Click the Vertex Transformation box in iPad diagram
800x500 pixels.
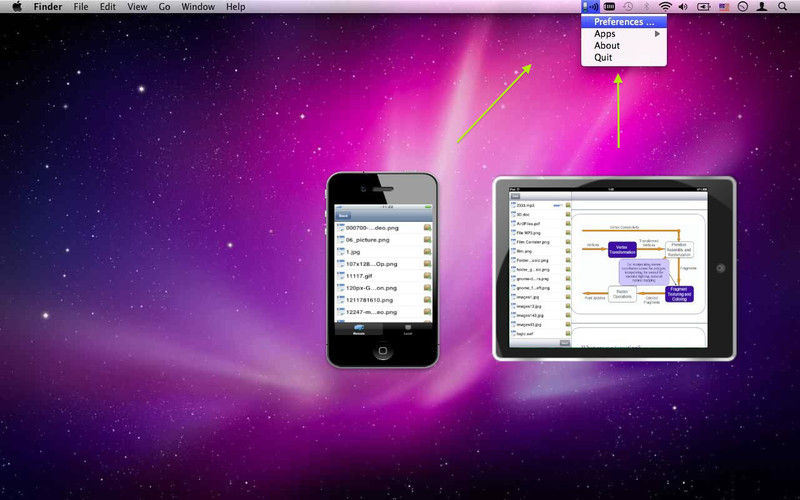pyautogui.click(x=622, y=249)
